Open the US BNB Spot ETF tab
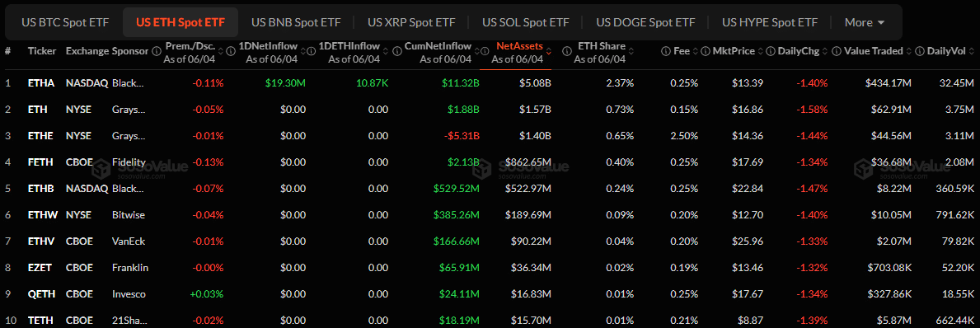The width and height of the screenshot is (980, 328). pos(296,22)
